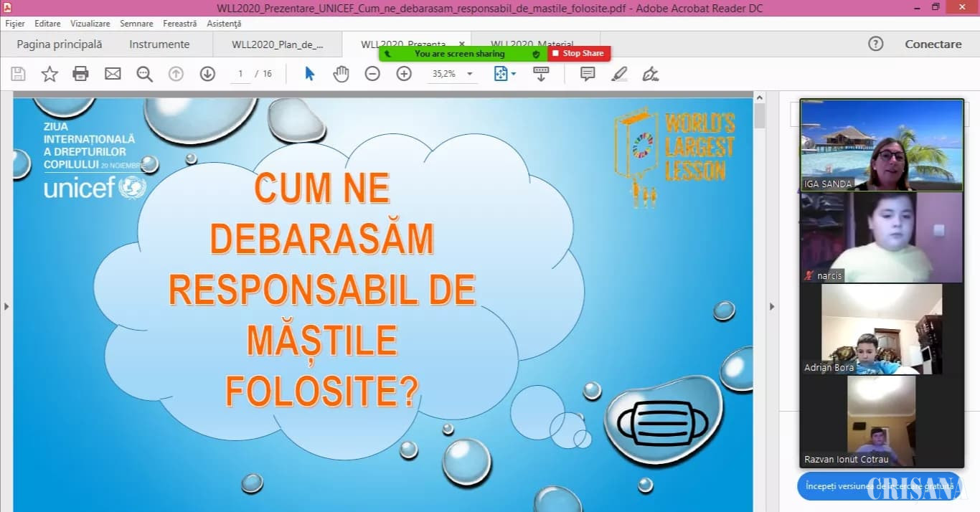Viewport: 980px width, 512px height.
Task: Open the 35,2% zoom level dropdown
Action: [x=470, y=74]
